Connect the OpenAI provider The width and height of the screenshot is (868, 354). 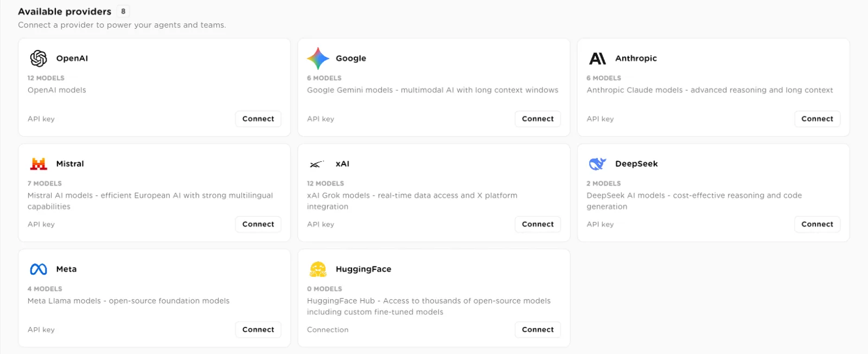point(258,119)
